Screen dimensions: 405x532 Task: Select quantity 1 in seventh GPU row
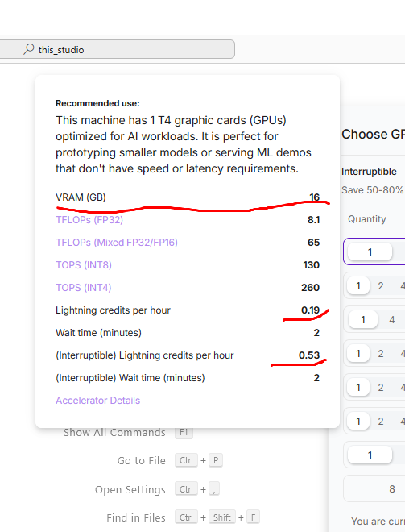(x=370, y=455)
